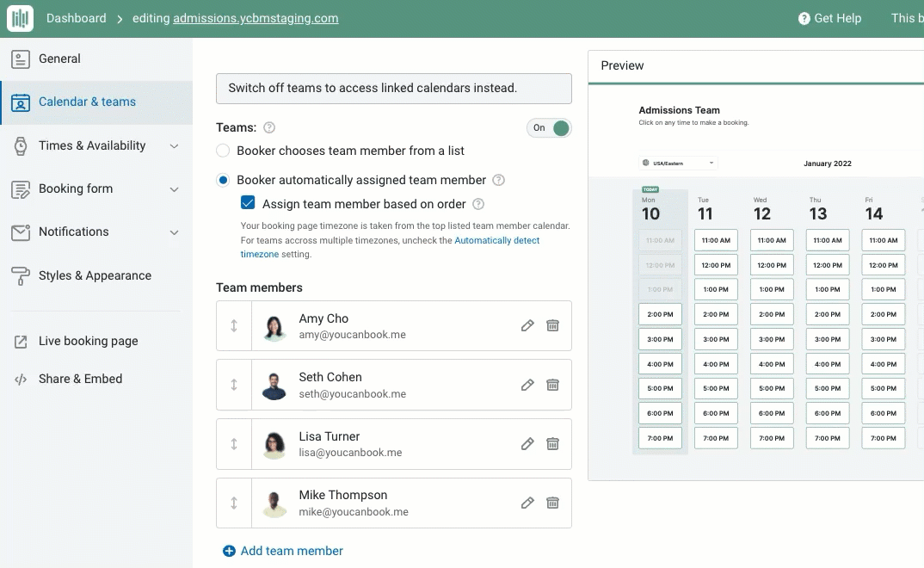Screen dimensions: 924x568
Task: Select Monday 2:00 PM slot in preview
Action: 660,315
